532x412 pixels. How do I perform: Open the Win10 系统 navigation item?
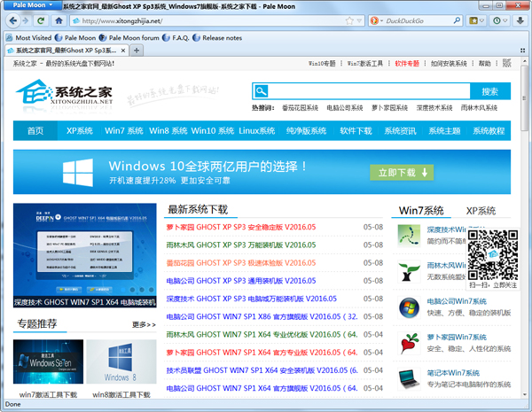pyautogui.click(x=213, y=130)
